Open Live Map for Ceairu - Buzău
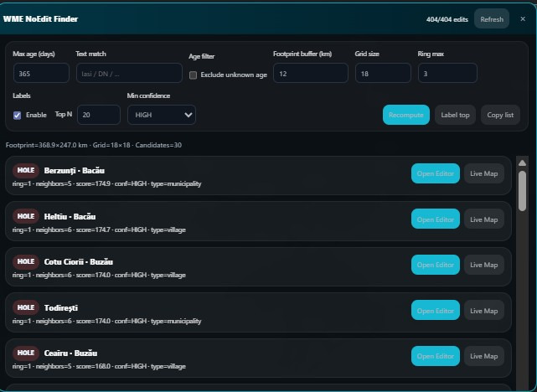 tap(484, 356)
